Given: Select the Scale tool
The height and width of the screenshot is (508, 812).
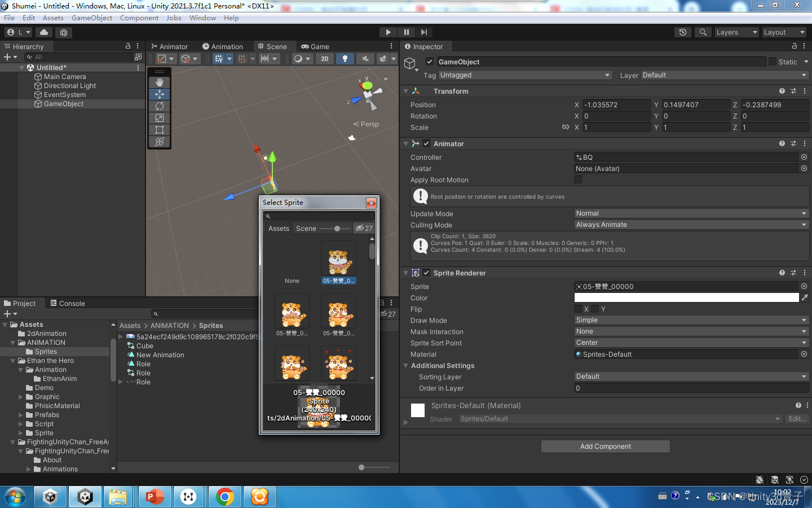Looking at the screenshot, I should 160,118.
